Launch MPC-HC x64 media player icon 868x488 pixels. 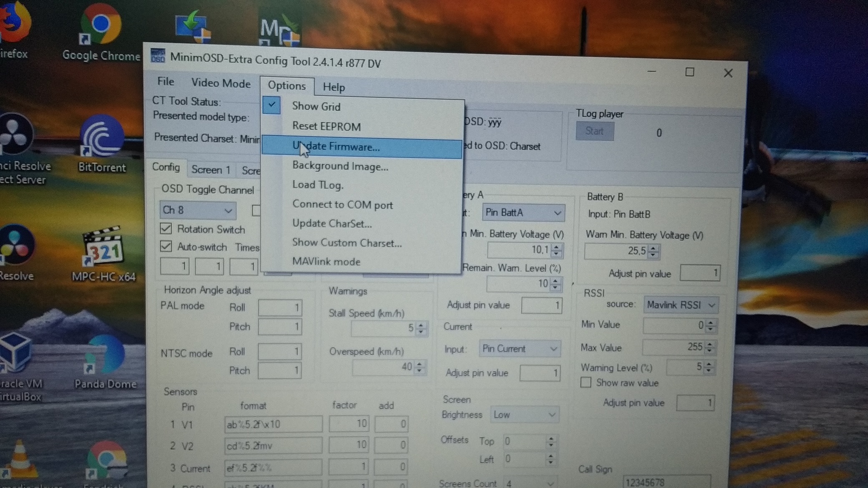(x=103, y=249)
